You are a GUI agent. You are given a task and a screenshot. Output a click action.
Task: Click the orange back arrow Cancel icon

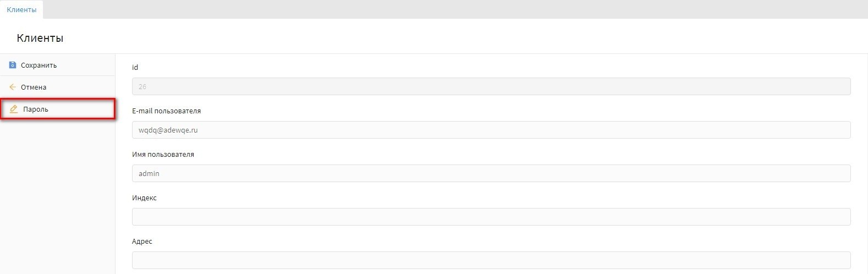click(13, 87)
